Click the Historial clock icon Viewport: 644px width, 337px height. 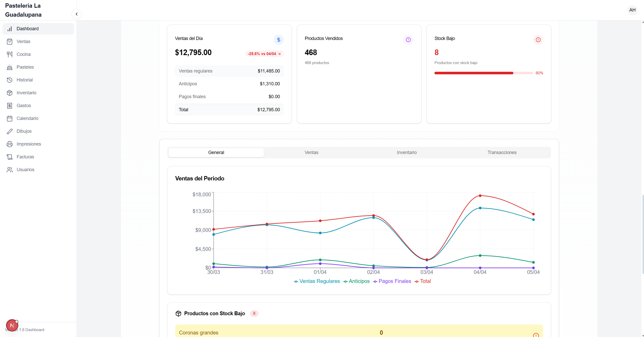[9, 80]
